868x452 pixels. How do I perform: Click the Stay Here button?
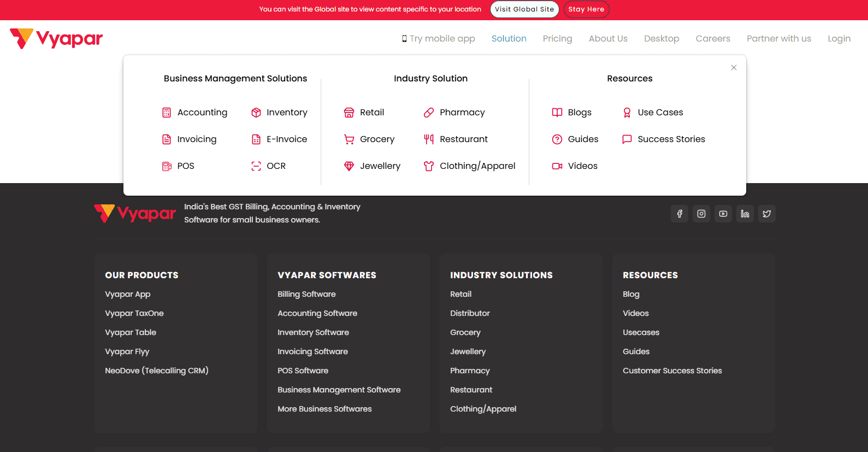(586, 9)
